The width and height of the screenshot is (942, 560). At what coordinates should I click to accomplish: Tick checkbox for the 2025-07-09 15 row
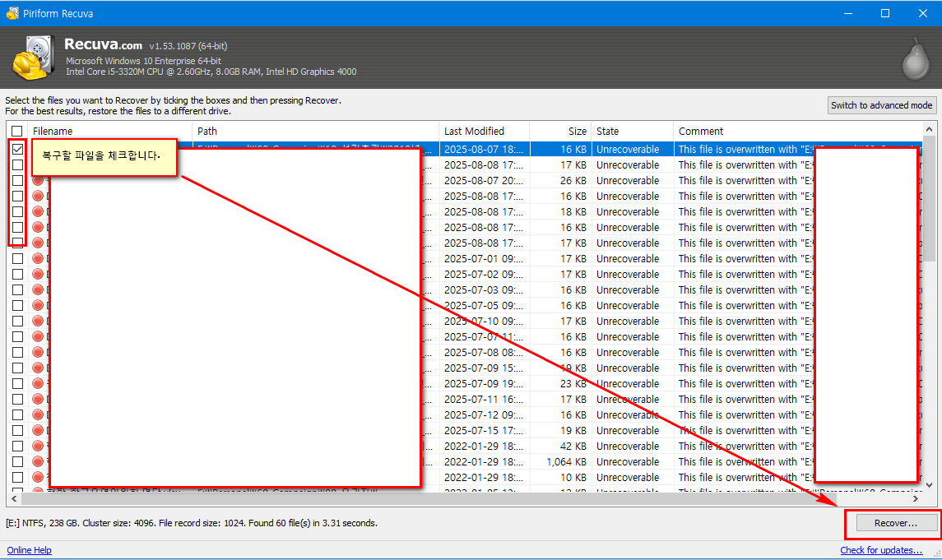coord(17,368)
